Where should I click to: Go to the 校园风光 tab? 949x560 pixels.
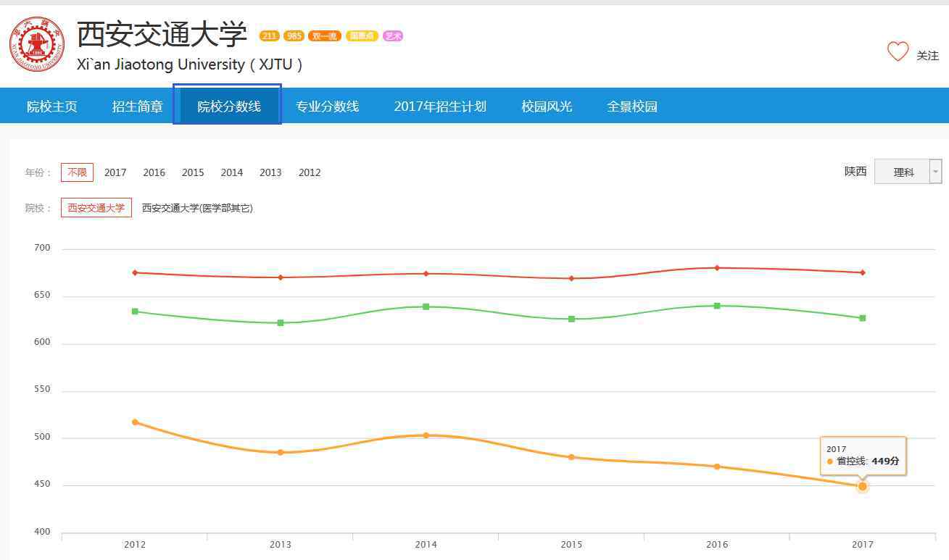click(547, 106)
